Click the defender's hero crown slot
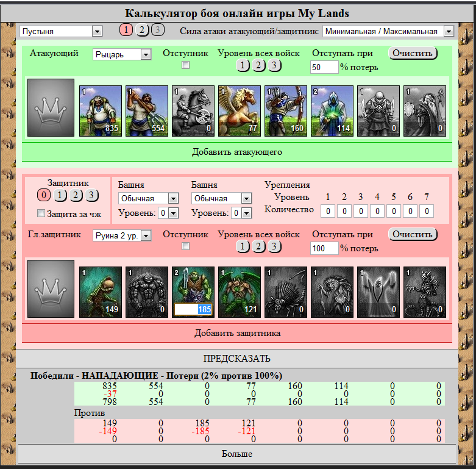Screen dimensions: 476x469 [x=51, y=288]
